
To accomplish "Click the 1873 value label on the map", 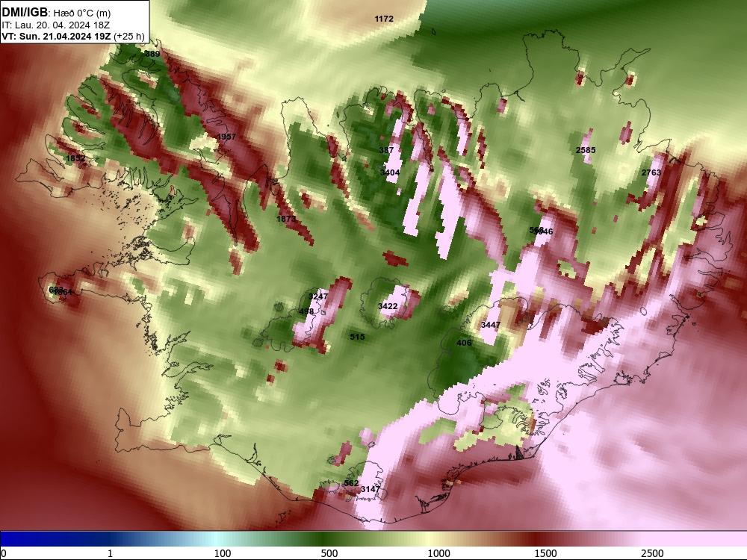I will 286,219.
